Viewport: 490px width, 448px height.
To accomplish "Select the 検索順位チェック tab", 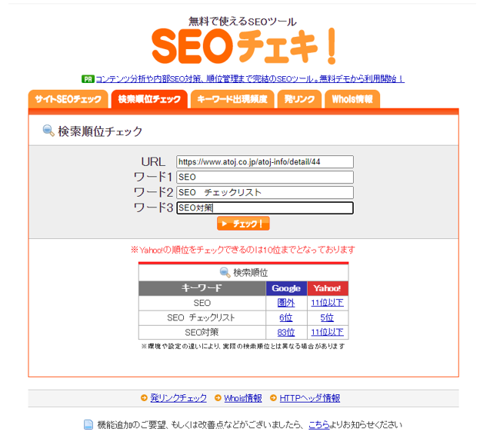I will 149,99.
